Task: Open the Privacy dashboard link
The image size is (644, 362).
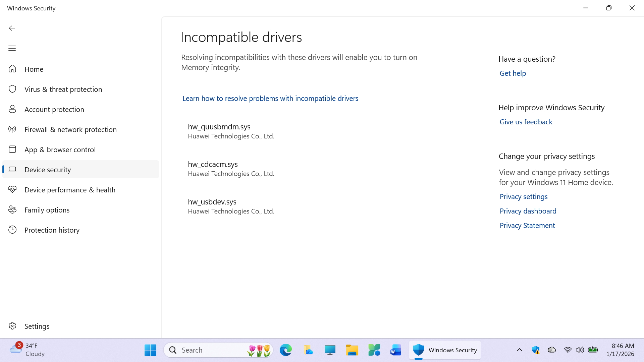Action: [x=528, y=211]
